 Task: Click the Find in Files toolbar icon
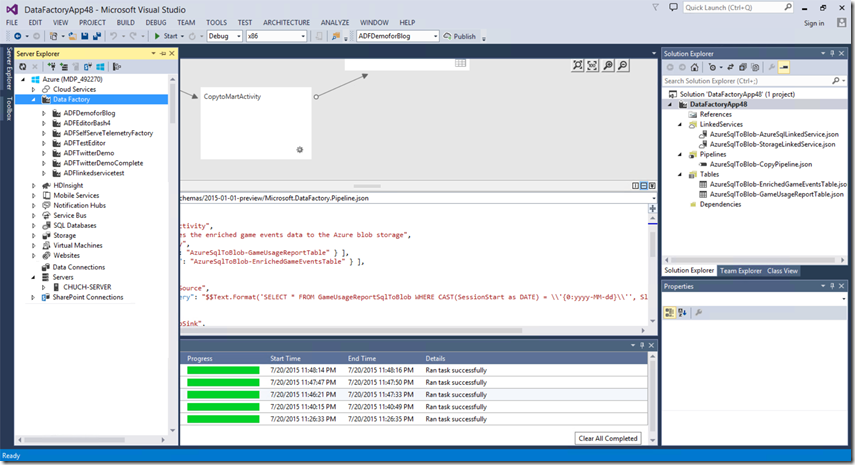pos(336,37)
